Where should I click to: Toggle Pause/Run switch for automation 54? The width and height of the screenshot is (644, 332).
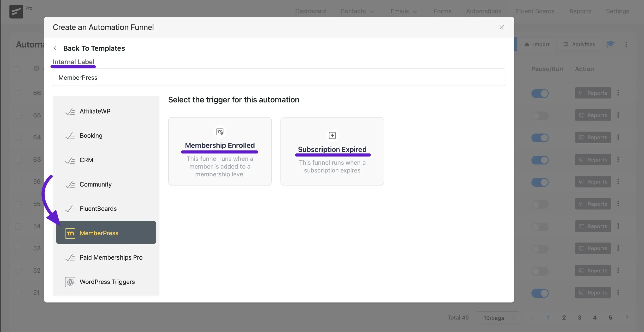540,227
